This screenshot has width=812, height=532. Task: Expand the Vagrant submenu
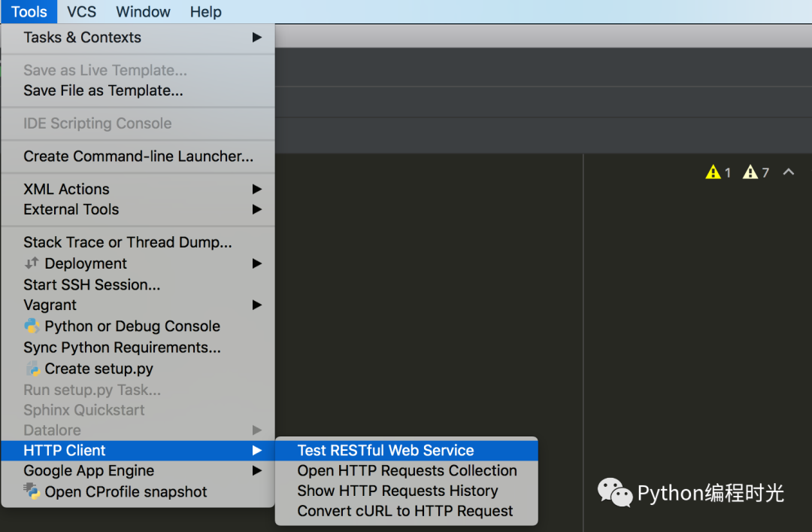coord(138,305)
